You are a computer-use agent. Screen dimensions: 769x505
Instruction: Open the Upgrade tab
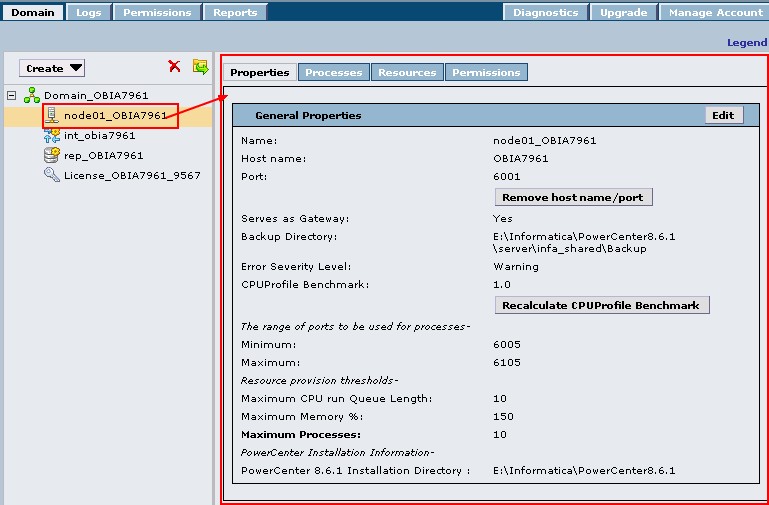[624, 12]
